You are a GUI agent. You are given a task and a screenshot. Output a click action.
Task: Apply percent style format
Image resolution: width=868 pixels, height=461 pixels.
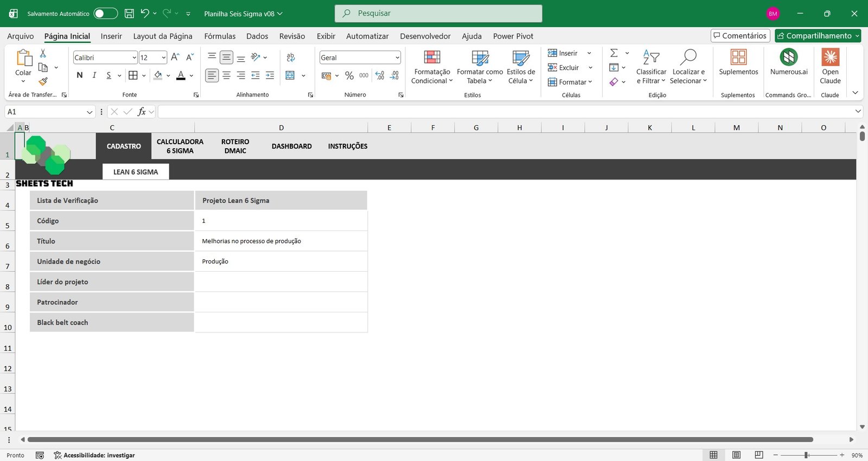(x=349, y=75)
